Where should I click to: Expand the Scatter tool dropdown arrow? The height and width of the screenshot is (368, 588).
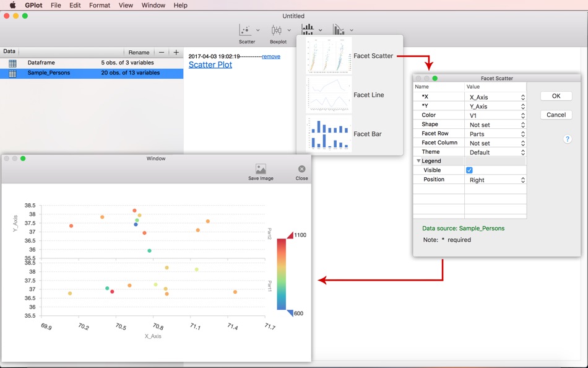[257, 30]
